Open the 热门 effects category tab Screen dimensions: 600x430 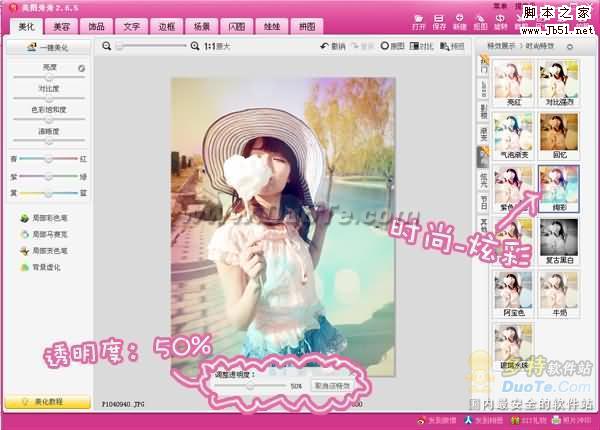[x=484, y=64]
